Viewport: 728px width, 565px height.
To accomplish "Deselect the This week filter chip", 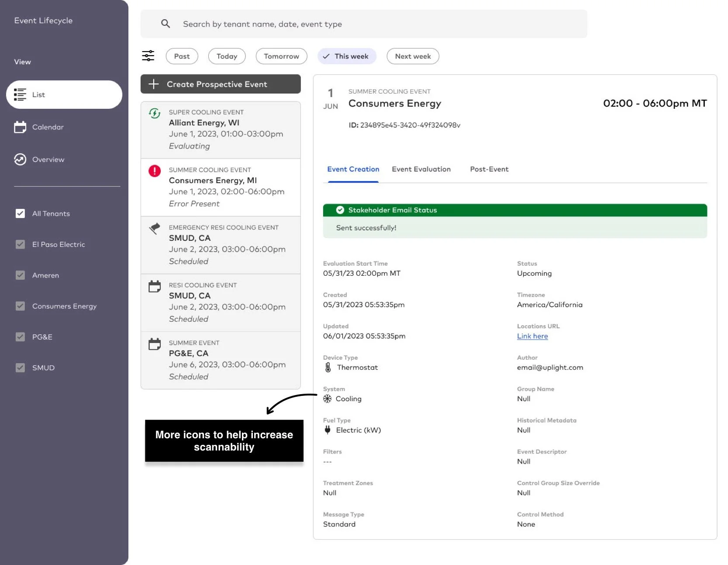I will [347, 56].
